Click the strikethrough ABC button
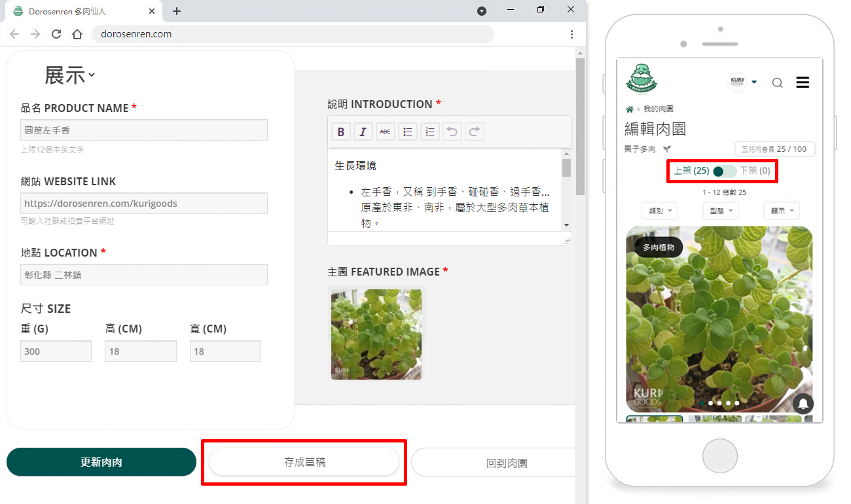851x504 pixels. coord(386,132)
